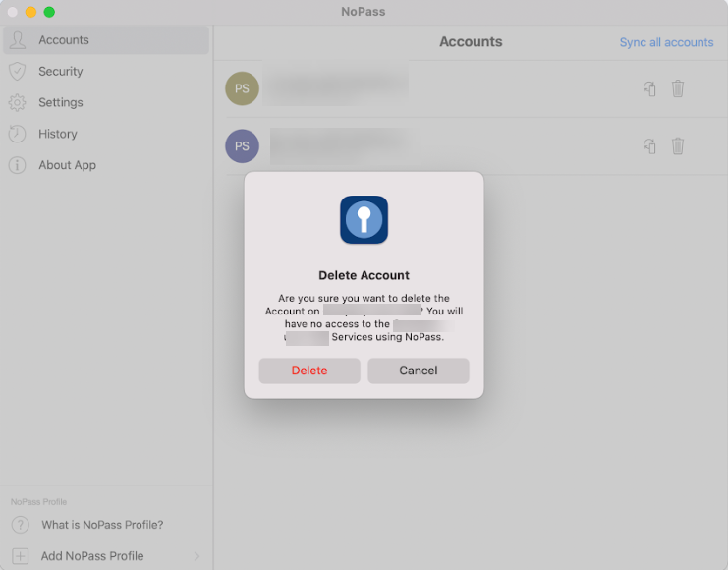Click Add NoPass Profile
Screen dimensions: 728x570
106,556
